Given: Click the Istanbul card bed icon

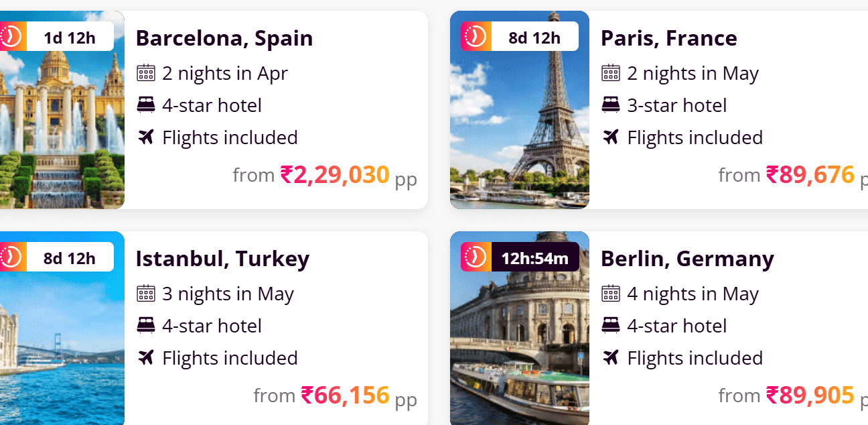Looking at the screenshot, I should (x=145, y=326).
